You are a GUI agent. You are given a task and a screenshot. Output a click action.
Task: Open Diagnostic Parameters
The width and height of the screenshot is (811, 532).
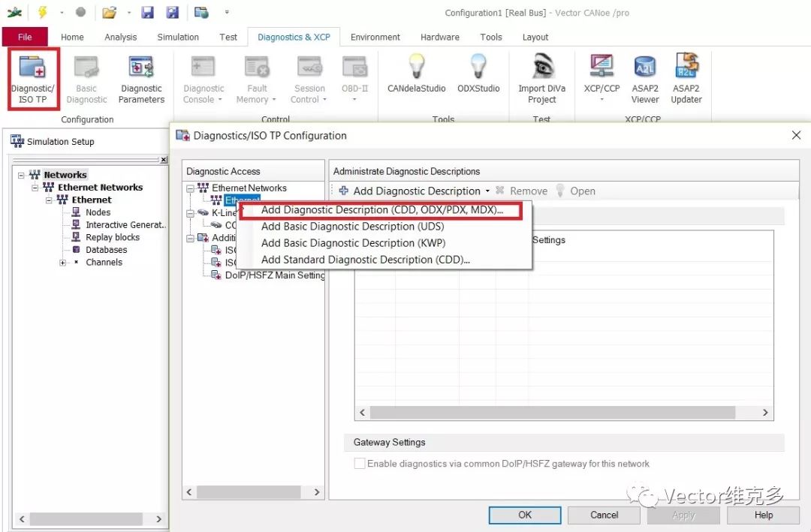pyautogui.click(x=141, y=79)
